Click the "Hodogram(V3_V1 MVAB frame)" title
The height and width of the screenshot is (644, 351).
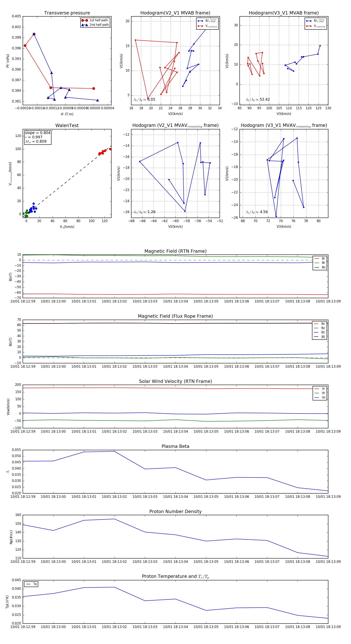tap(284, 13)
